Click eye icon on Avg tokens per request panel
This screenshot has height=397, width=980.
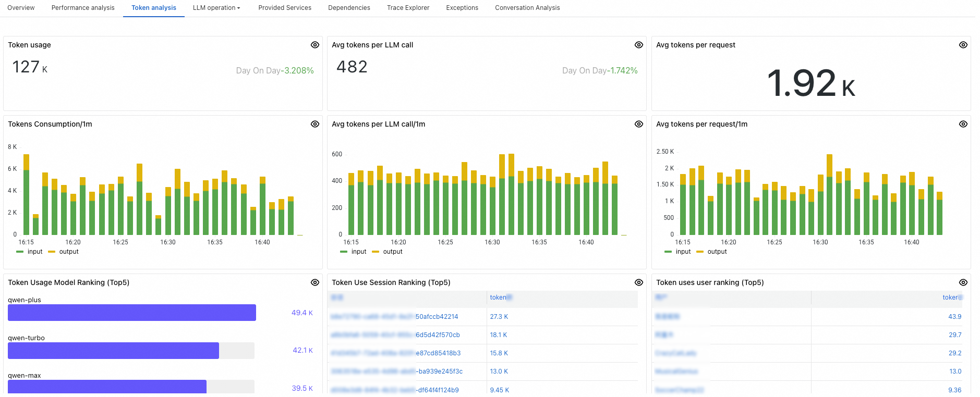(963, 45)
